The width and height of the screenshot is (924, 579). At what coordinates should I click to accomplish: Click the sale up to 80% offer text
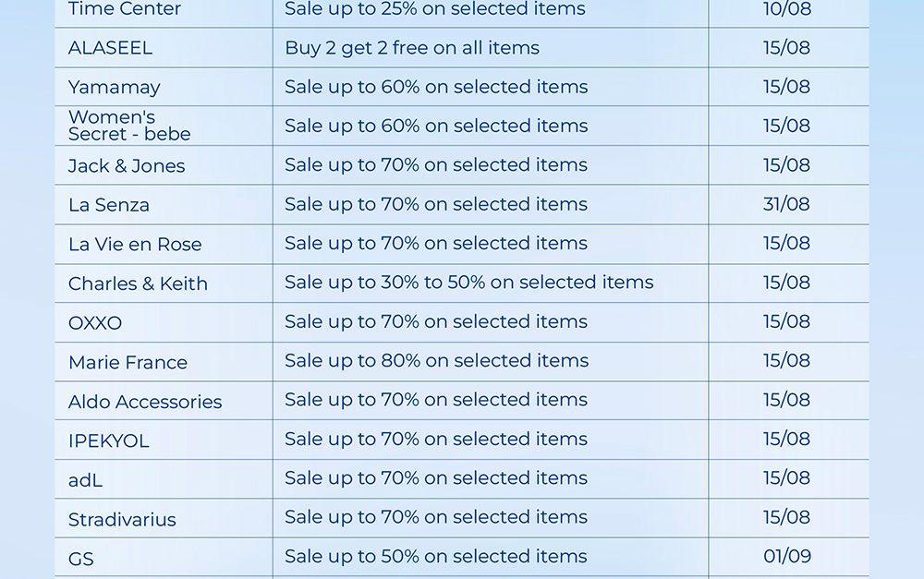(x=436, y=361)
